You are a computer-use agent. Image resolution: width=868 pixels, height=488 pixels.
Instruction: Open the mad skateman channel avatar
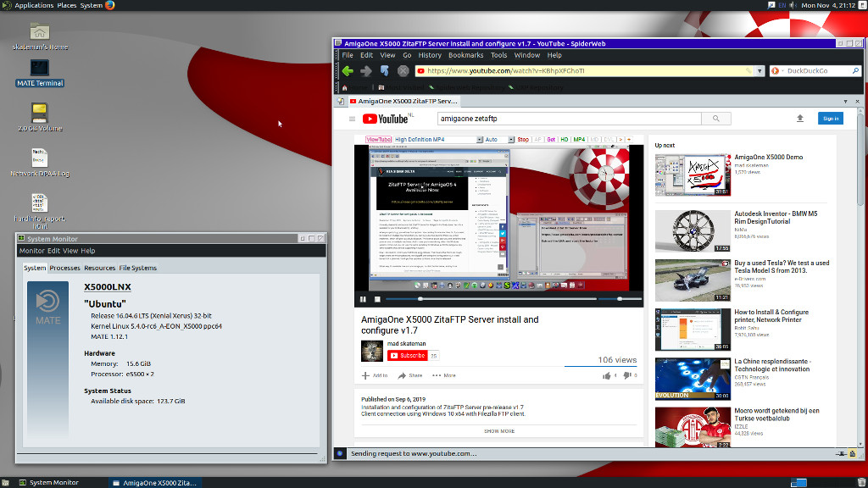372,351
